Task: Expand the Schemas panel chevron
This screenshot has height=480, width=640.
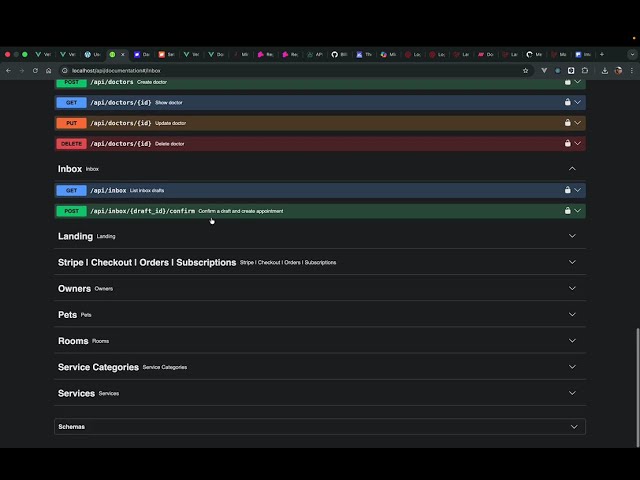Action: pos(574,427)
